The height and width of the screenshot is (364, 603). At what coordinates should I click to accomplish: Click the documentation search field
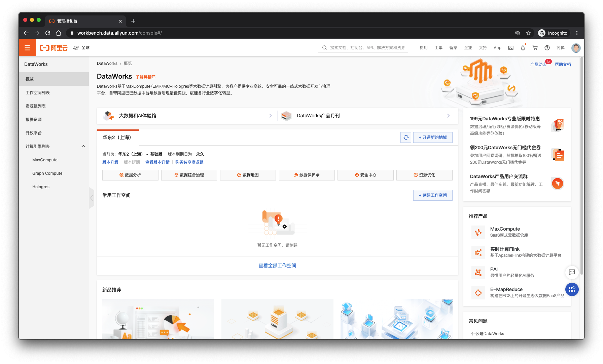tap(363, 47)
